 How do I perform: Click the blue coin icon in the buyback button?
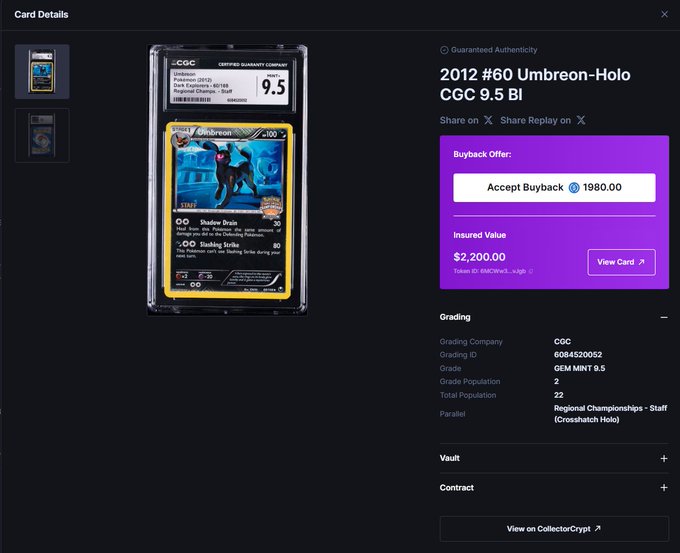[x=574, y=187]
